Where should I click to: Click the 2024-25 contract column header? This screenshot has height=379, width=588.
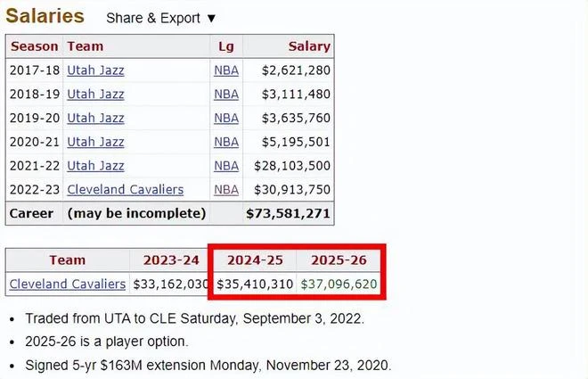click(x=255, y=260)
